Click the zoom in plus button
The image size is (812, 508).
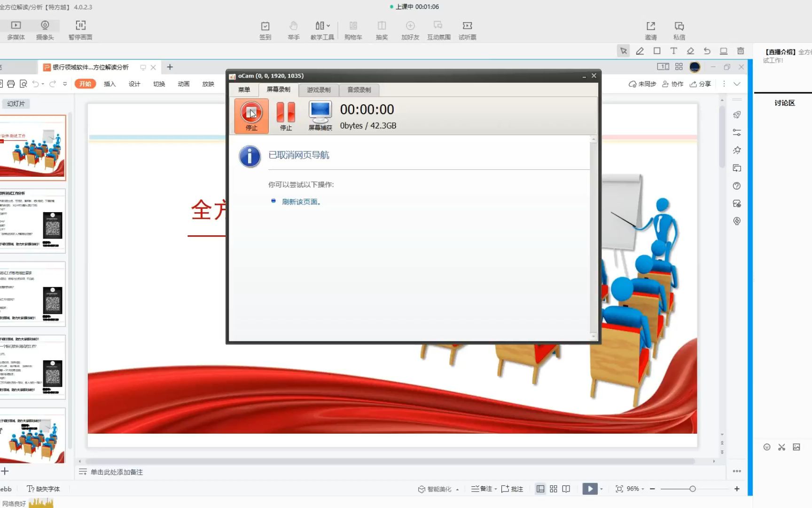coord(737,489)
